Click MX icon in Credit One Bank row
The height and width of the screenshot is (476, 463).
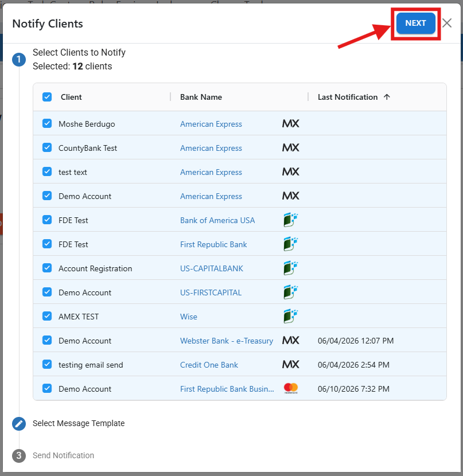290,364
